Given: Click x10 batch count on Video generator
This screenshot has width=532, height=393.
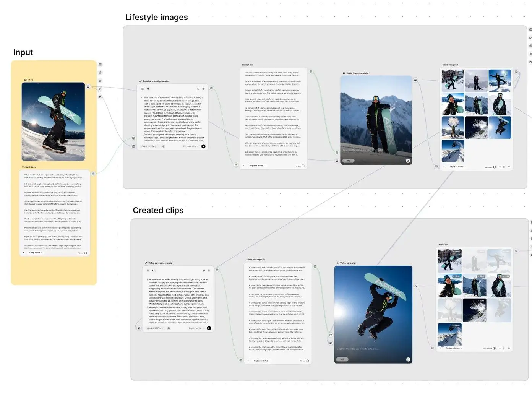Looking at the screenshot, I should click(342, 359).
